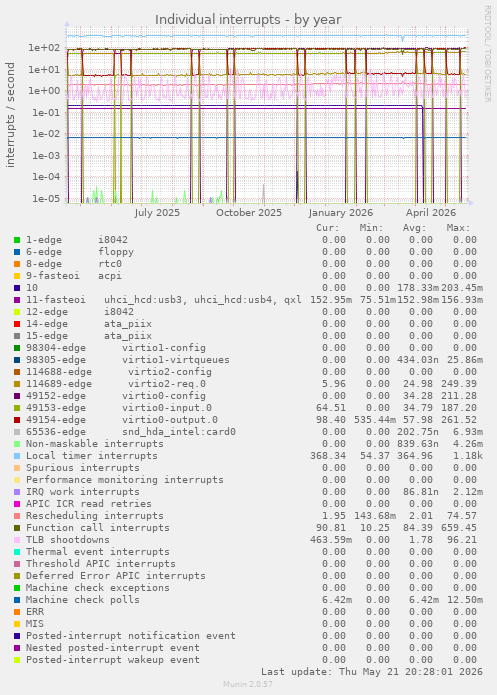Click the virtio0-output.0 dark red swatch

(17, 420)
